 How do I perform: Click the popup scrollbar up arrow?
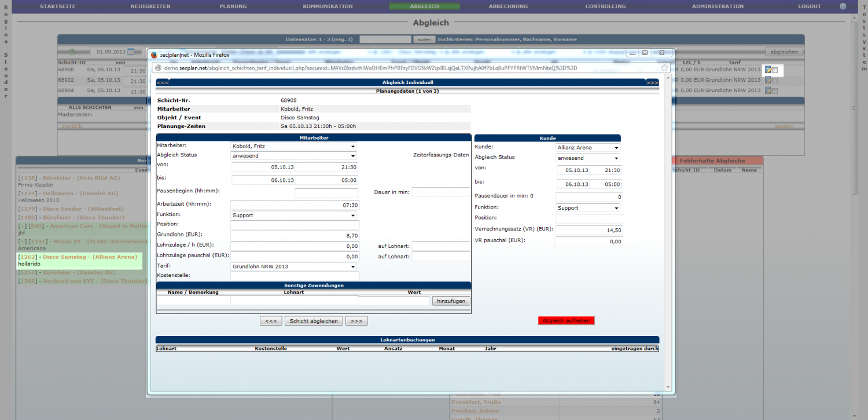[668, 79]
